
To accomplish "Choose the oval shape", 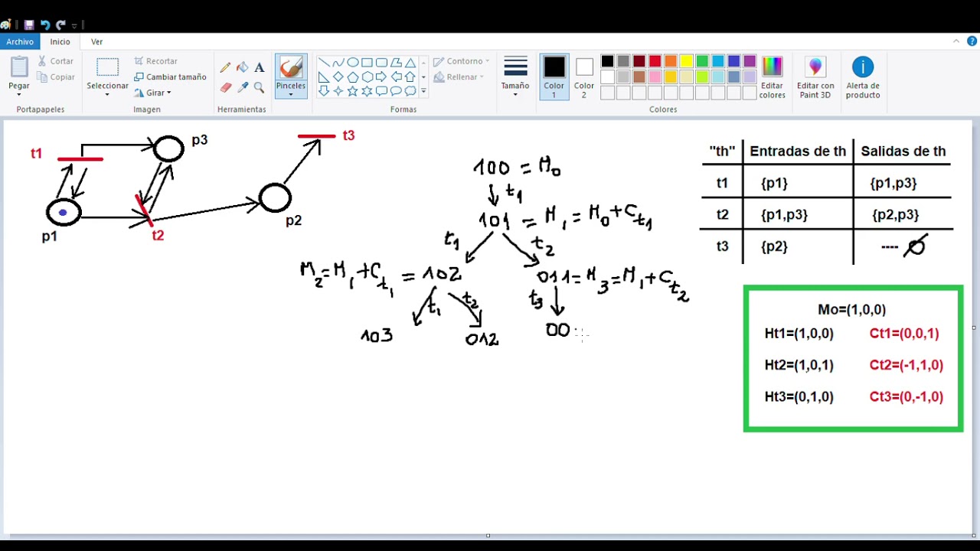I will pos(353,63).
